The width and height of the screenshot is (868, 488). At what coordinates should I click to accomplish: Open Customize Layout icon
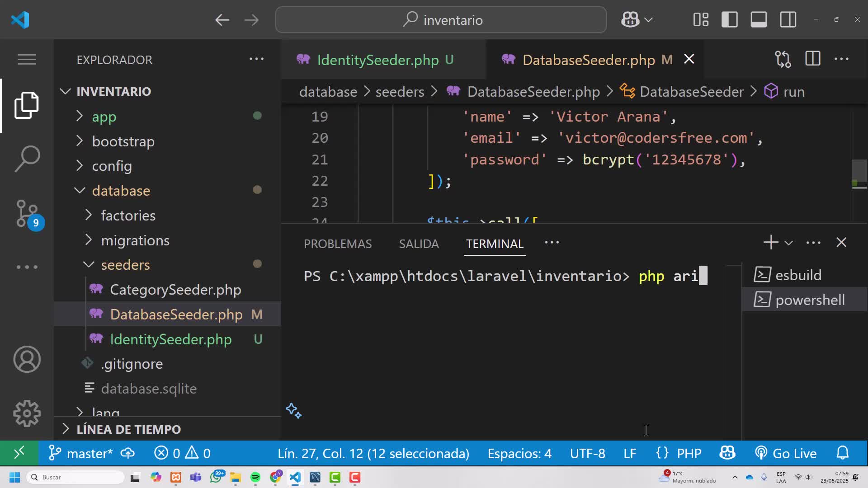tap(701, 20)
